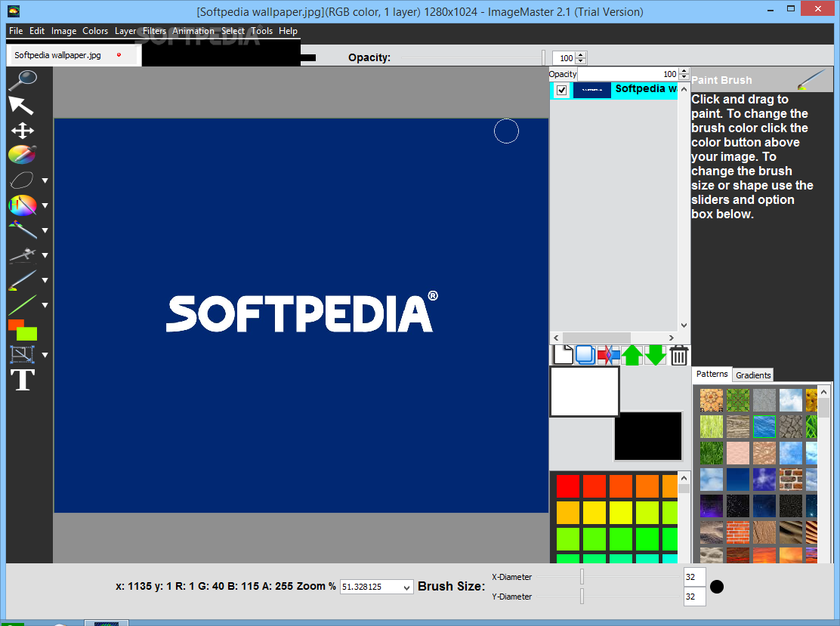Select the four-arrow move tool
Viewport: 840px width, 626px height.
click(x=23, y=130)
